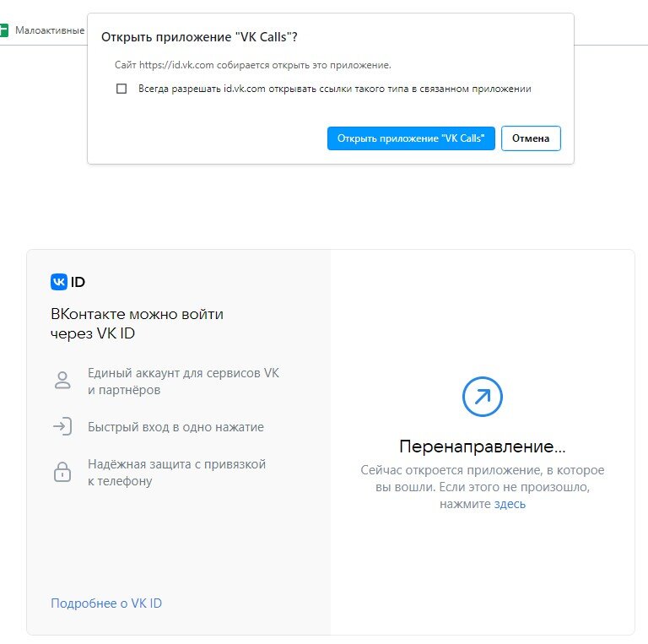The width and height of the screenshot is (648, 644).
Task: Cancel the open application dialog
Action: [531, 138]
